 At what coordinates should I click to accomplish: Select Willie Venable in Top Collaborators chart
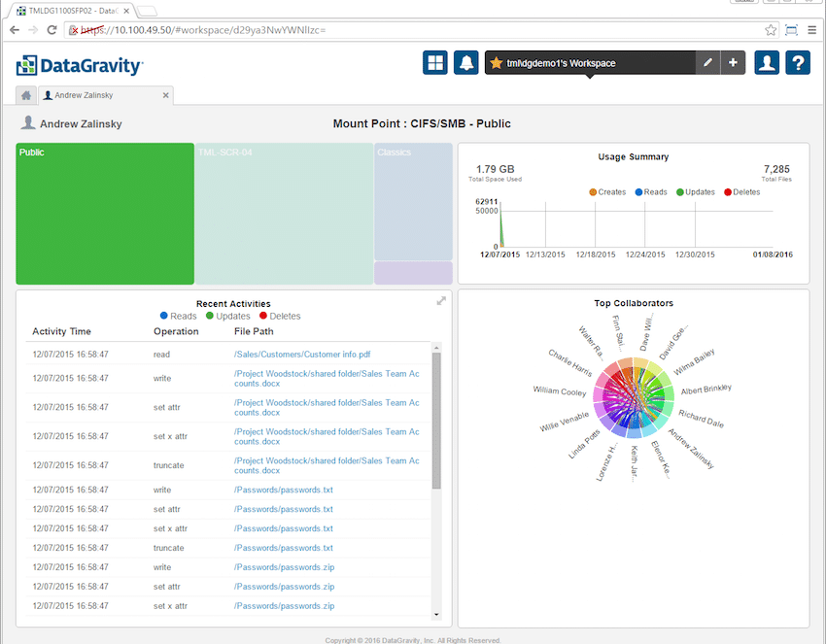point(565,422)
